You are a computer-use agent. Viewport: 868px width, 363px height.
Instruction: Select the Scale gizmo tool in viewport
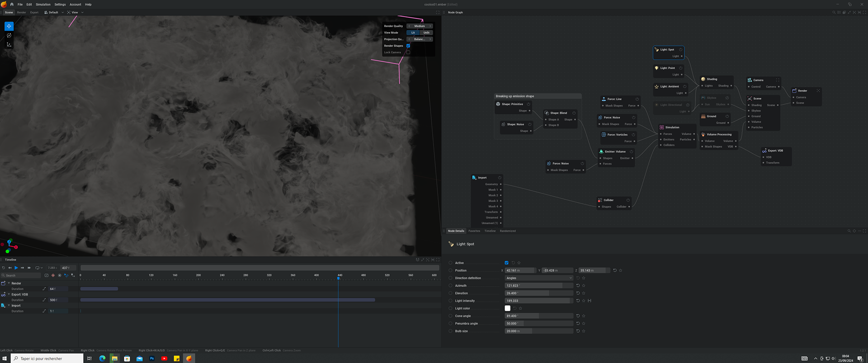tap(9, 44)
